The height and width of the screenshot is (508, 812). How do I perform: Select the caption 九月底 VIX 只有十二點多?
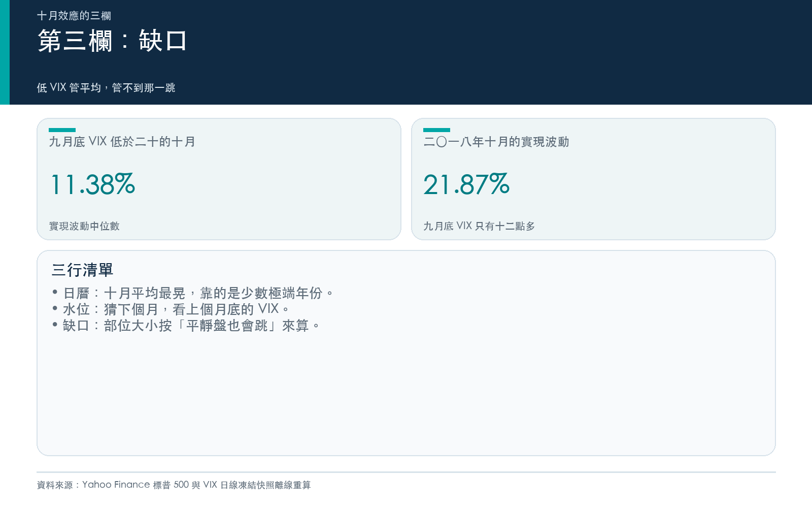pyautogui.click(x=479, y=226)
